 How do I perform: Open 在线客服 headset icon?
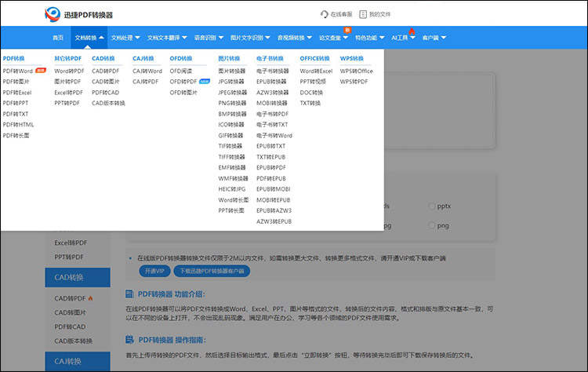pyautogui.click(x=324, y=14)
